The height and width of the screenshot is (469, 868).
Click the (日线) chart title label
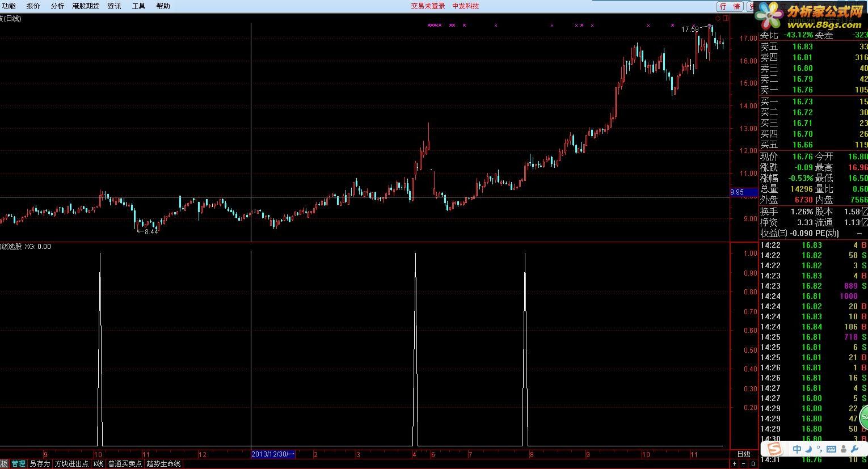[10, 19]
